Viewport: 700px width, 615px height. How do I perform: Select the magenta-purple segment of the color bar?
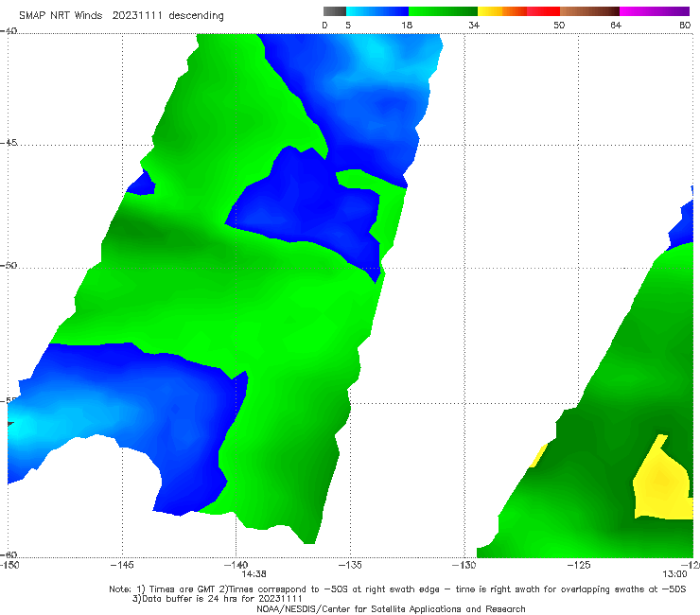point(655,11)
